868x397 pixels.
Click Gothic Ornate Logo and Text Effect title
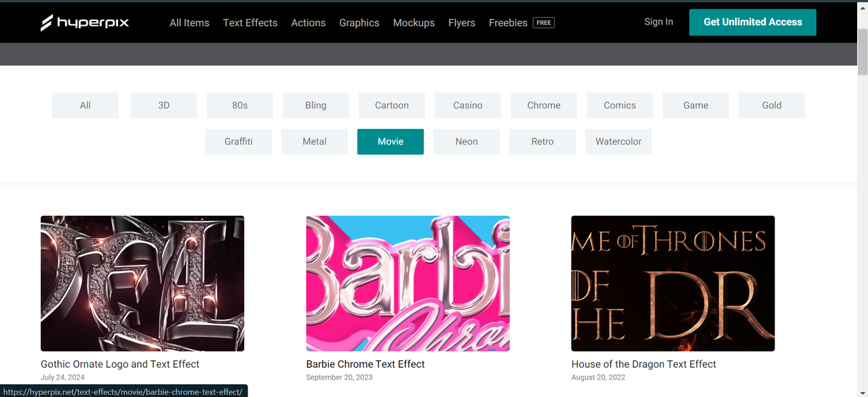pyautogui.click(x=120, y=364)
